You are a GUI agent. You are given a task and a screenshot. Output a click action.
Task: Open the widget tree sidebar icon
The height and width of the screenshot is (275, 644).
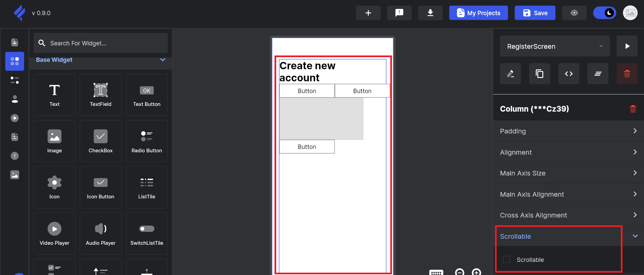(14, 80)
